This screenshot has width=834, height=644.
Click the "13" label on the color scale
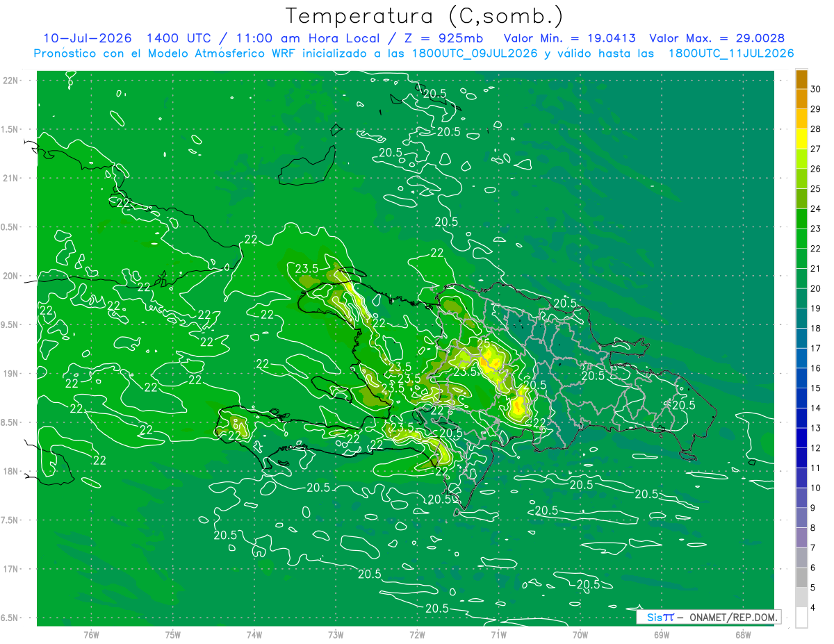816,428
